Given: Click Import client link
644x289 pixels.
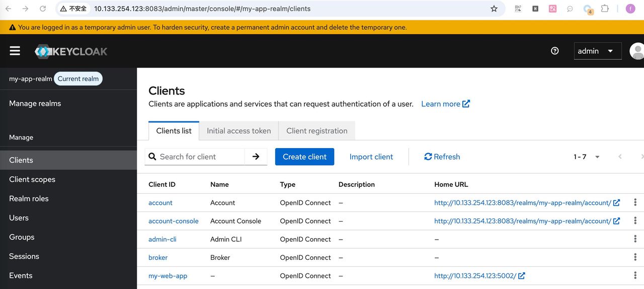Looking at the screenshot, I should click(371, 157).
